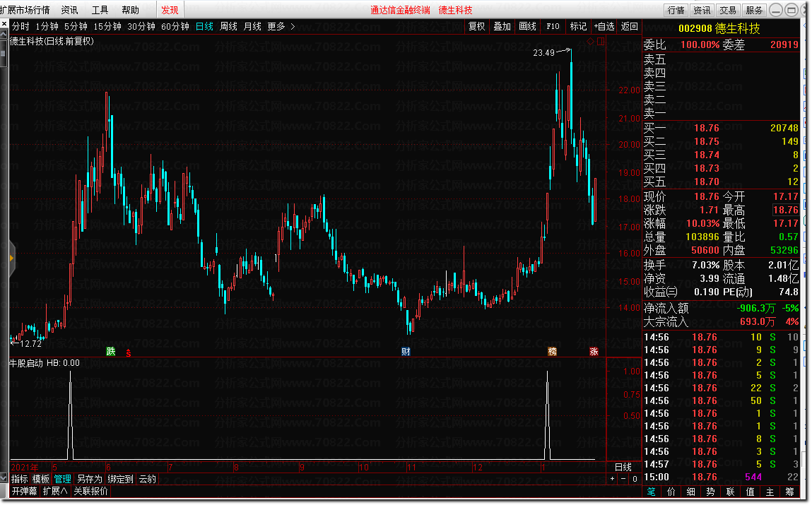
Task: Click the diamond icon at chart corner
Action: 590,42
